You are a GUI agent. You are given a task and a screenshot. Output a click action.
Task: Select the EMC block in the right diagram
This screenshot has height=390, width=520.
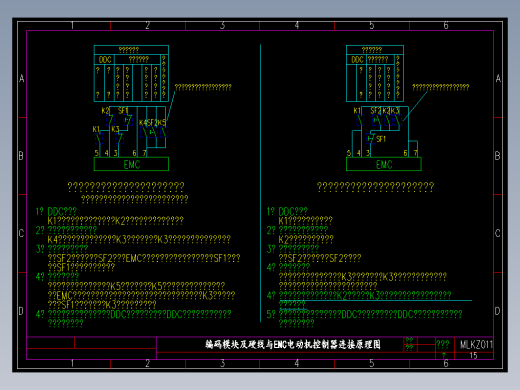(384, 164)
